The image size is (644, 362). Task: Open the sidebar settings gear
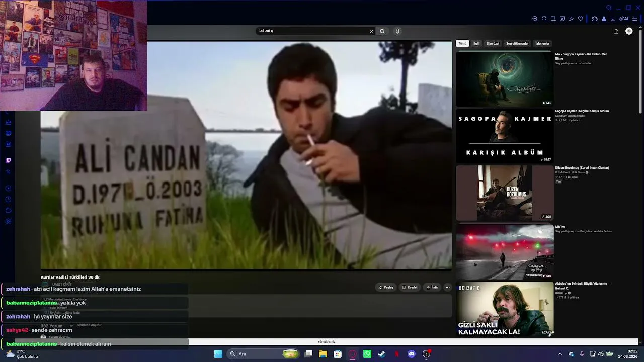8,222
